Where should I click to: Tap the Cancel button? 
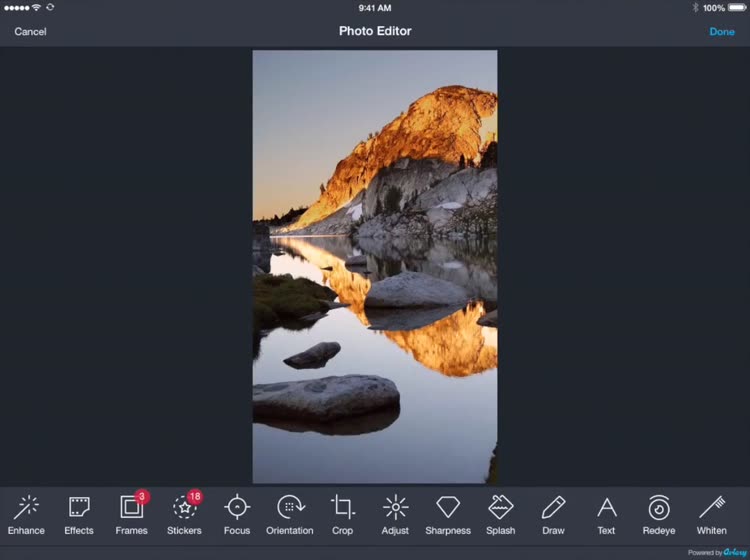[30, 32]
